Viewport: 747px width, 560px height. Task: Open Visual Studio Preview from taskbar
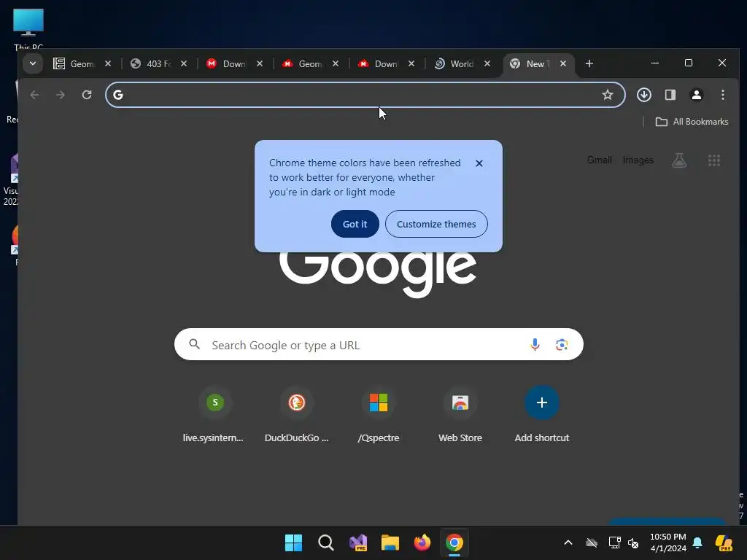pos(357,542)
